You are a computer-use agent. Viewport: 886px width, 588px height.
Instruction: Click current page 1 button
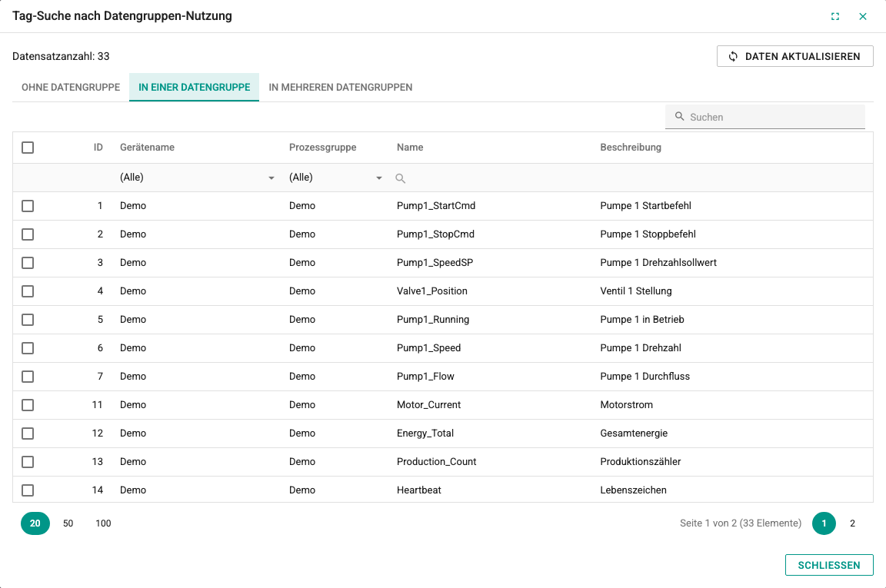[x=824, y=523]
